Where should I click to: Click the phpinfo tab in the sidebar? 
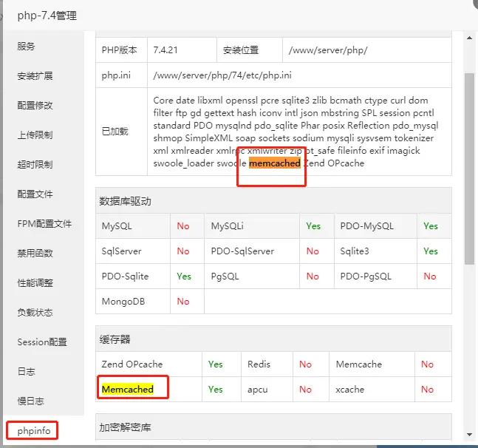point(34,430)
